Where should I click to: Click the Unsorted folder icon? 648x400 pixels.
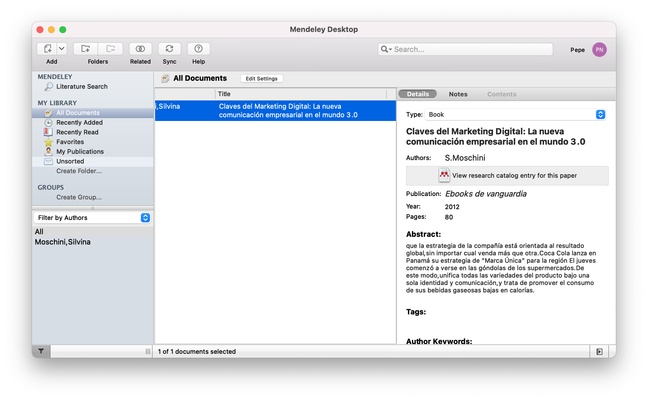[48, 161]
